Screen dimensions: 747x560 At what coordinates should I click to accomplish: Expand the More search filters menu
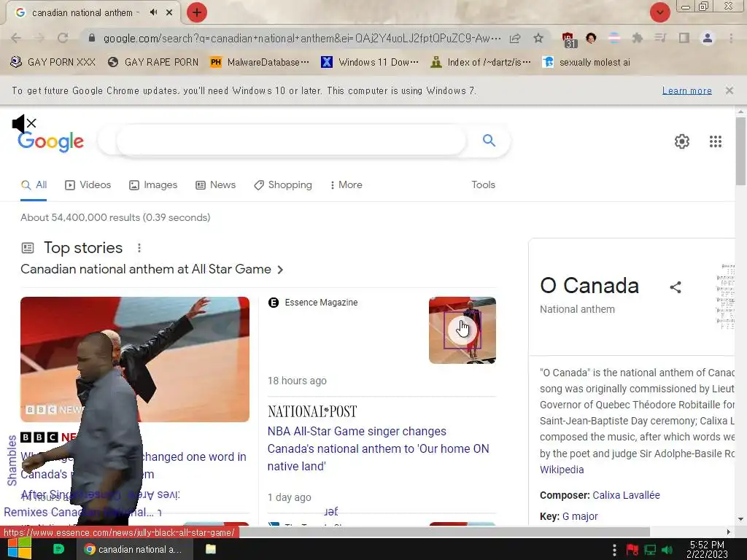tap(347, 184)
